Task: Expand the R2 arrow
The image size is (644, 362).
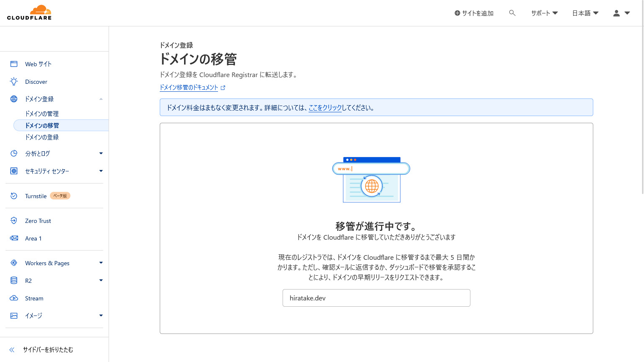Action: 101,280
